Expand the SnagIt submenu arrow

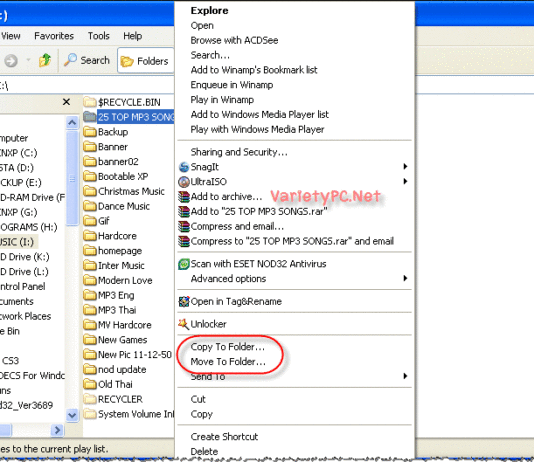(x=405, y=166)
